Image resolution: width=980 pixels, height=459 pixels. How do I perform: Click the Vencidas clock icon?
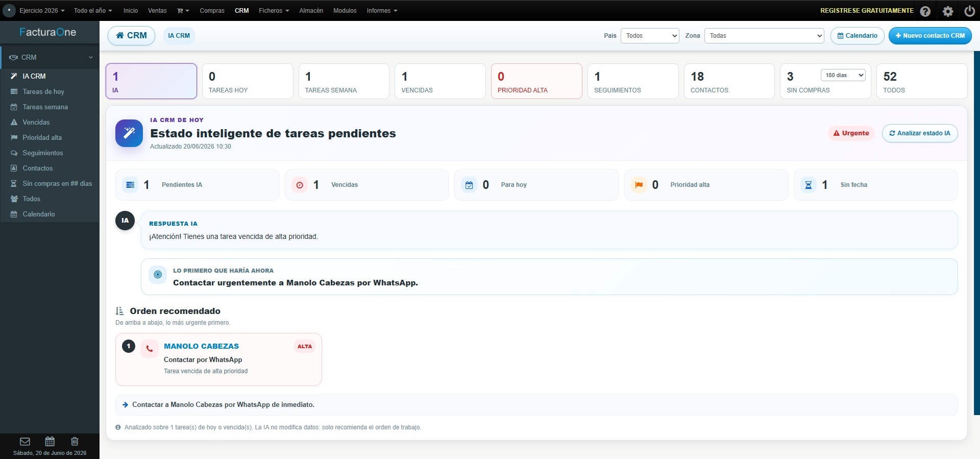[300, 185]
